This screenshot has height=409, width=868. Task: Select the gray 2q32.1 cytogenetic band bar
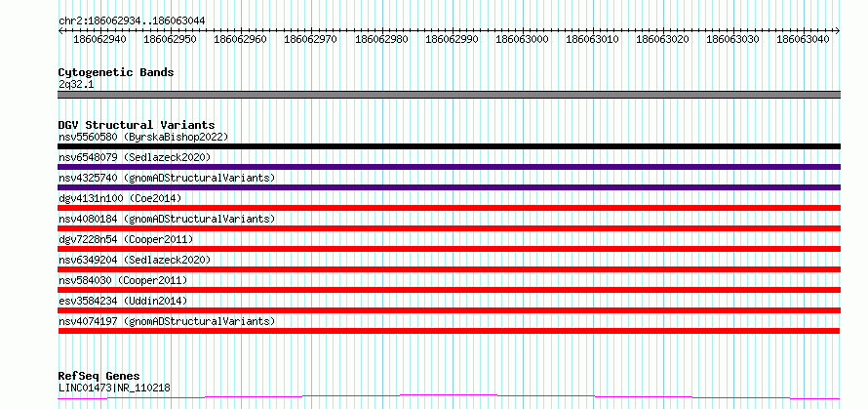(x=449, y=95)
